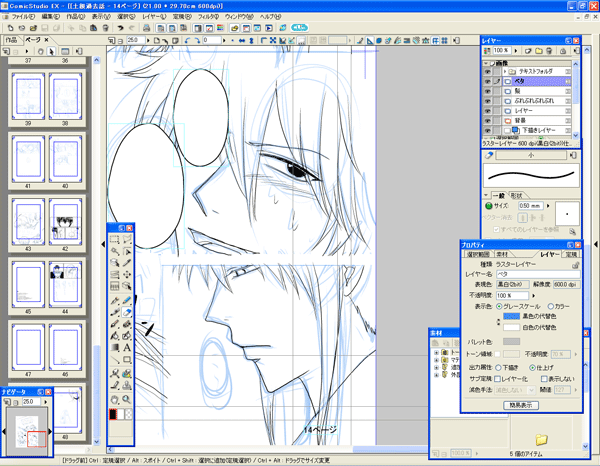Create new folder in layer panel
The height and width of the screenshot is (466, 600).
pyautogui.click(x=539, y=51)
